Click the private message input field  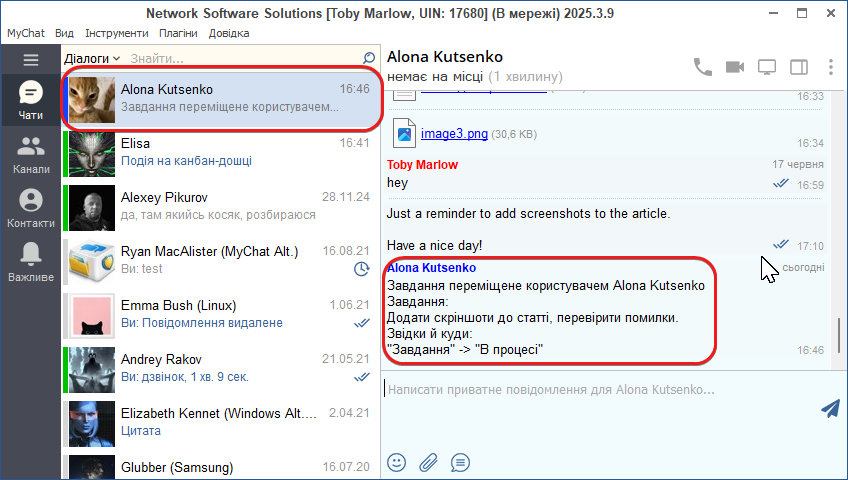coord(600,389)
